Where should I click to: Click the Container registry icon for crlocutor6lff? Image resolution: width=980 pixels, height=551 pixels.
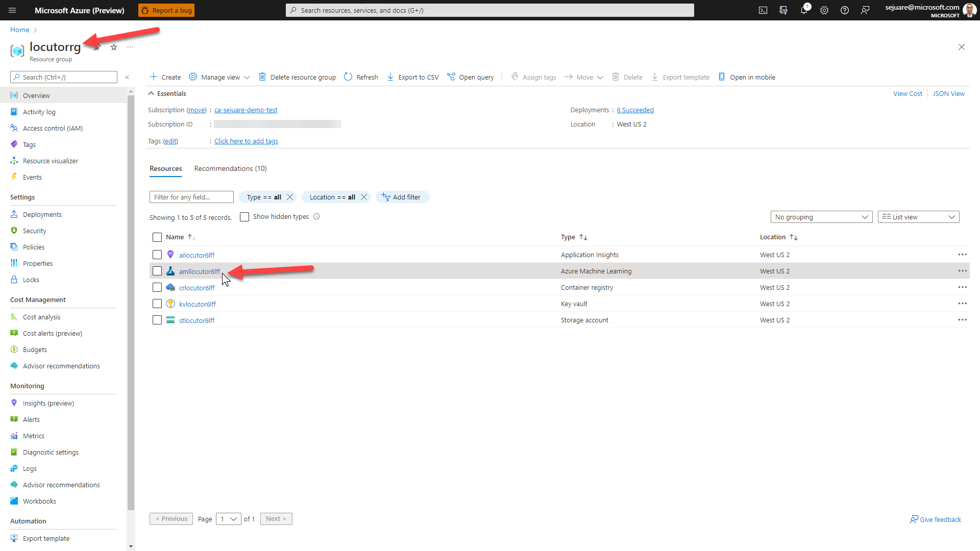point(170,287)
